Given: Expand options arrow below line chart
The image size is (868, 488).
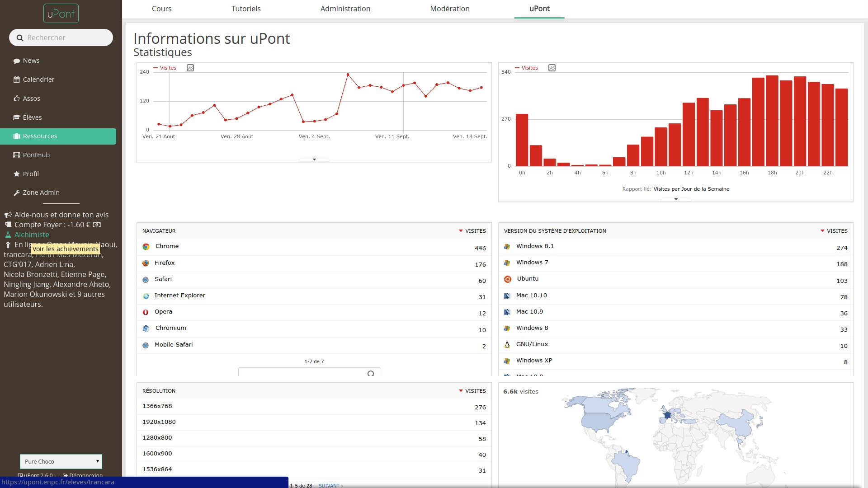Looking at the screenshot, I should [x=314, y=160].
